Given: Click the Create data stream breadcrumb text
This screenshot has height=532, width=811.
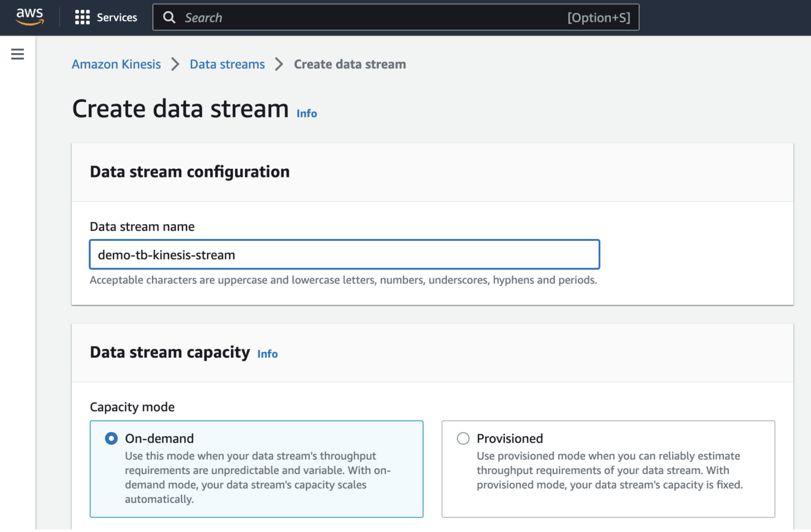Looking at the screenshot, I should 350,64.
